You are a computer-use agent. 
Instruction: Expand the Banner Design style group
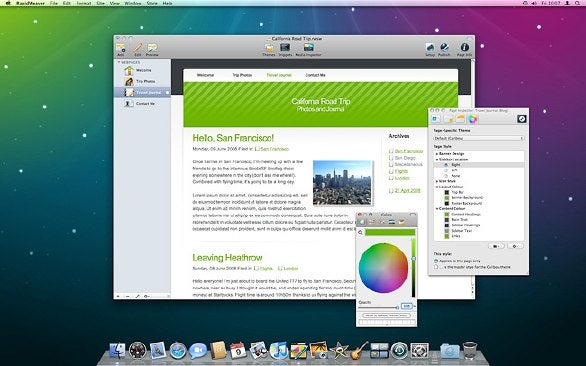point(437,154)
